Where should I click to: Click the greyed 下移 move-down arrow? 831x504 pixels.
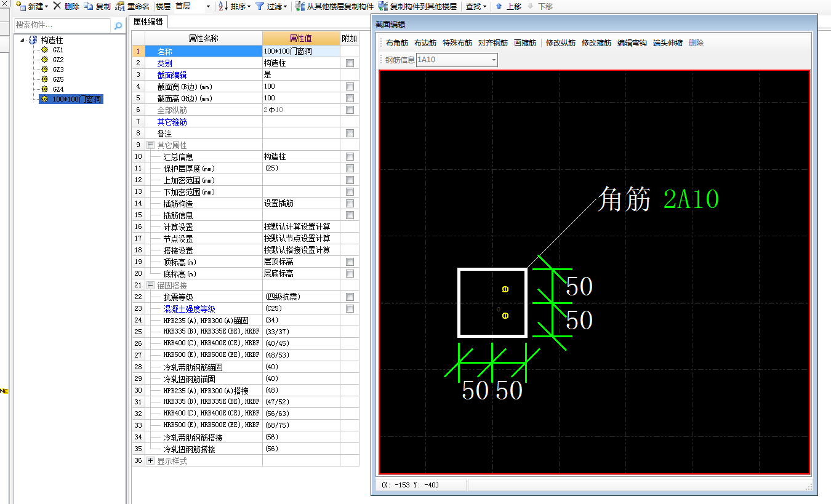pyautogui.click(x=540, y=6)
